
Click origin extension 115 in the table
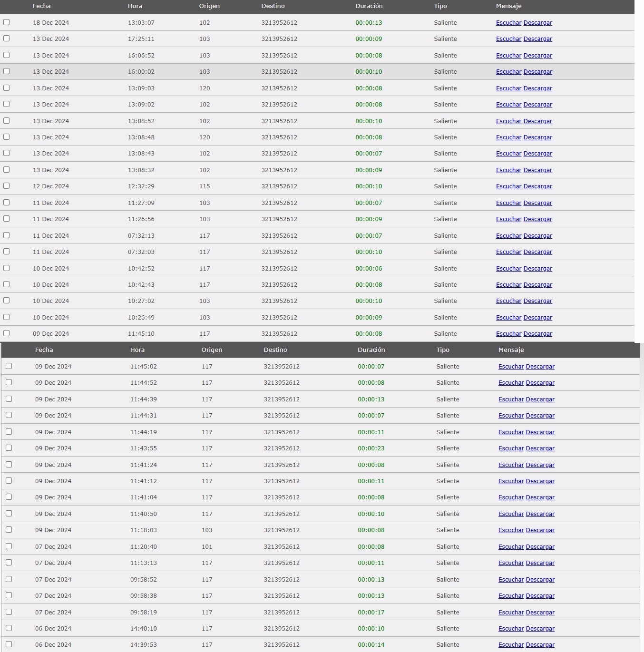point(205,186)
